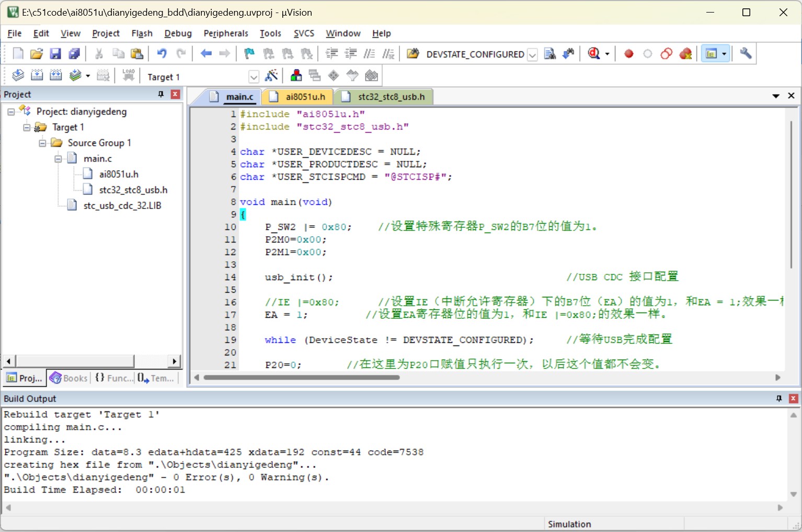
Task: Indent the selected lines
Action: [331, 53]
